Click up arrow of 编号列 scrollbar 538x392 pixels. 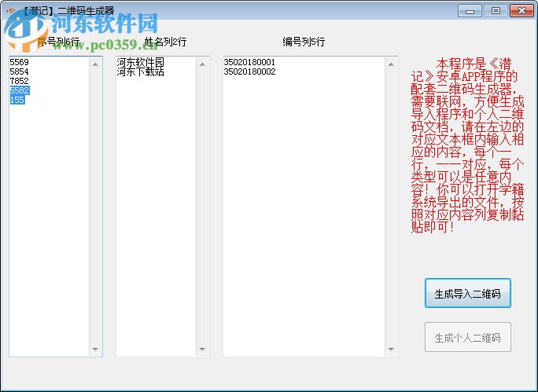coord(391,64)
